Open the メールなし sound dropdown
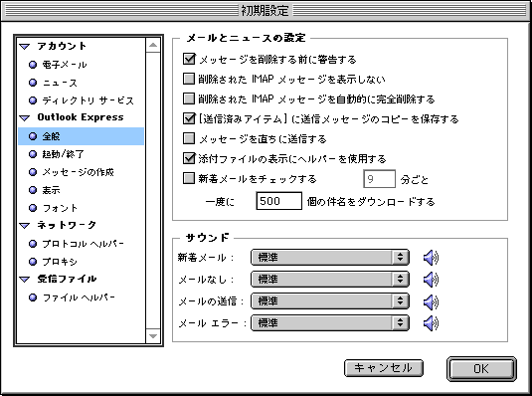Screen dimensions: 532x396 (330, 280)
